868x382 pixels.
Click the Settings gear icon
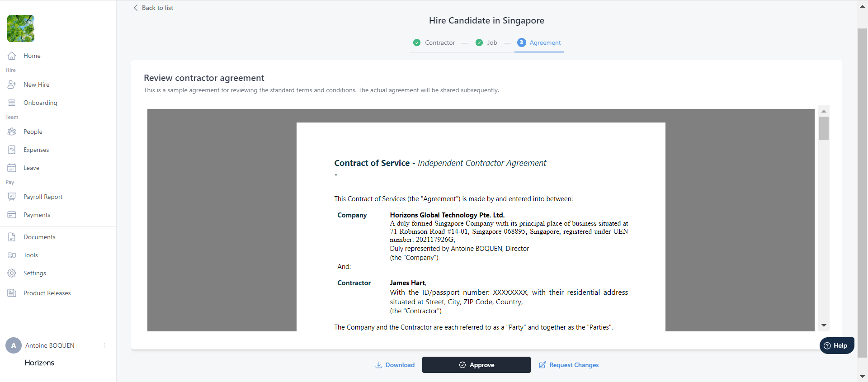pos(12,273)
